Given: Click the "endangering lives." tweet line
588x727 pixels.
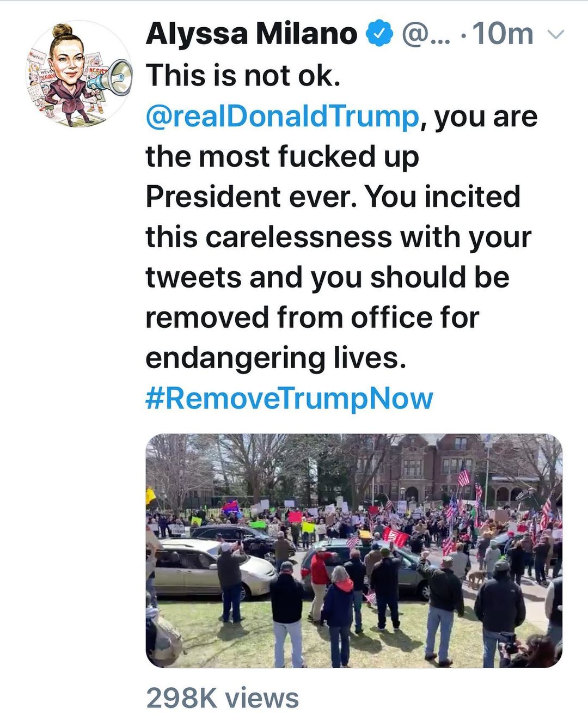Looking at the screenshot, I should tap(276, 358).
